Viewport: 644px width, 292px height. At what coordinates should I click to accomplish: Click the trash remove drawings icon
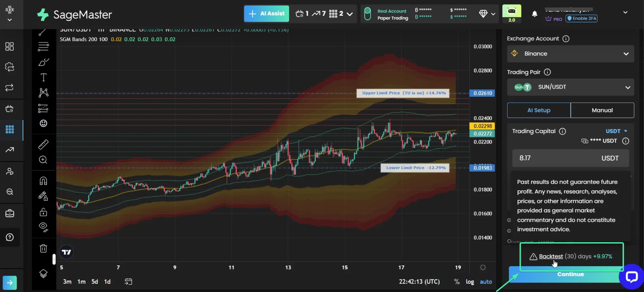point(43,248)
